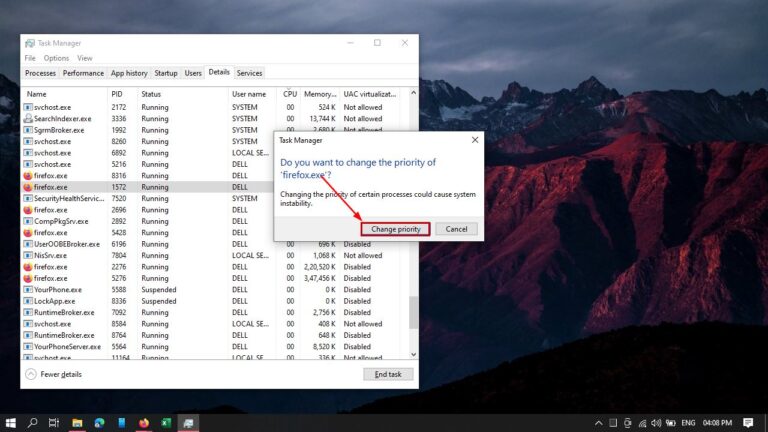Sort processes by the User name column
Viewport: 768px width, 432px height.
252,94
